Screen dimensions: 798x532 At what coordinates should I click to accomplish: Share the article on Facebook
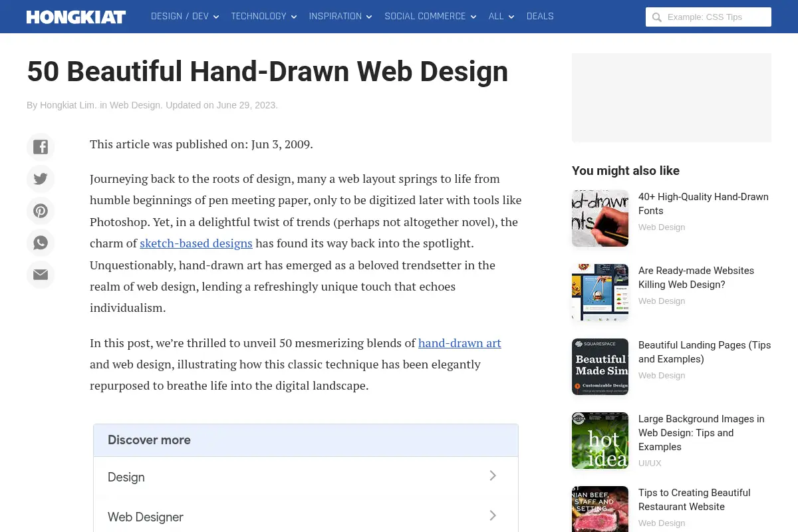click(41, 147)
